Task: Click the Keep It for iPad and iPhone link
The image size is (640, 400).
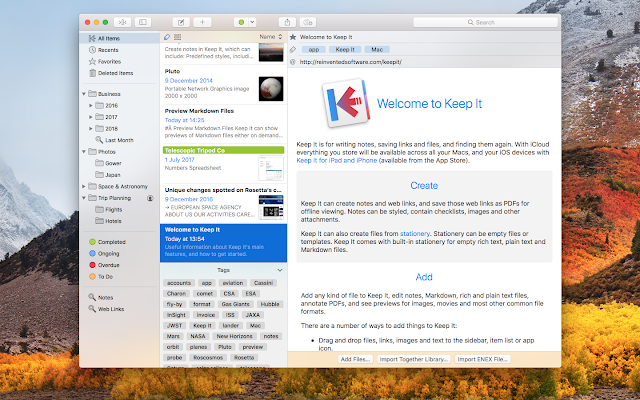Action: 337,160
